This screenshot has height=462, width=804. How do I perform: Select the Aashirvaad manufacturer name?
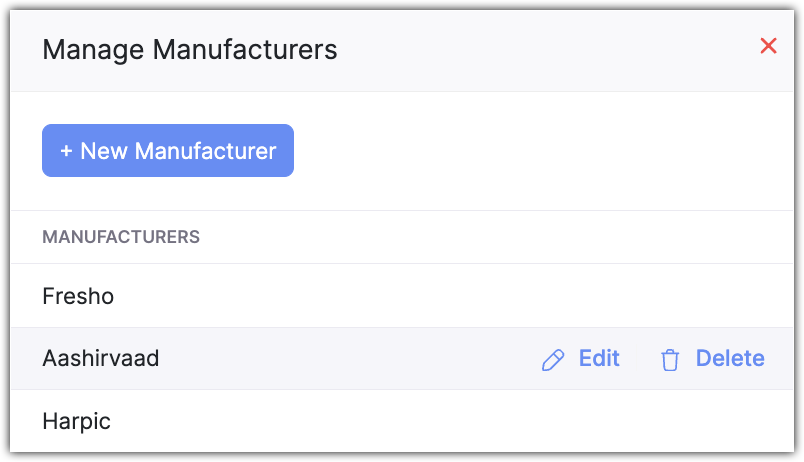100,359
